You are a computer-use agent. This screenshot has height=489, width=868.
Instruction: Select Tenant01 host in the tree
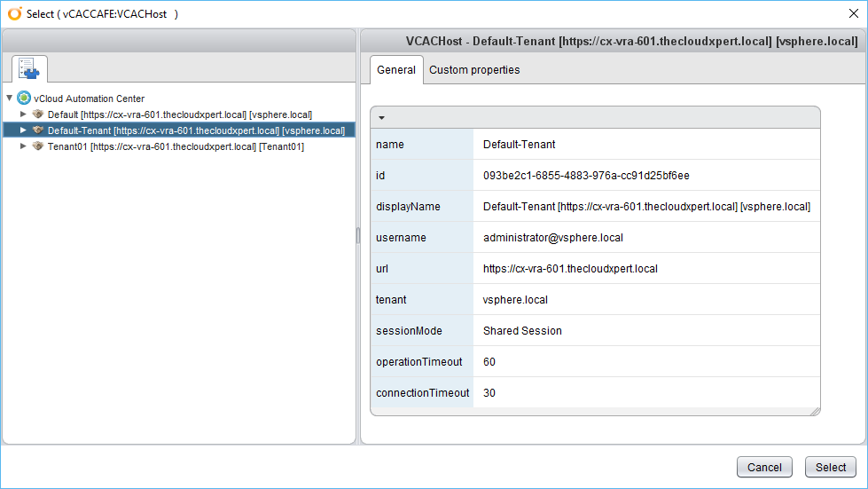pos(176,146)
